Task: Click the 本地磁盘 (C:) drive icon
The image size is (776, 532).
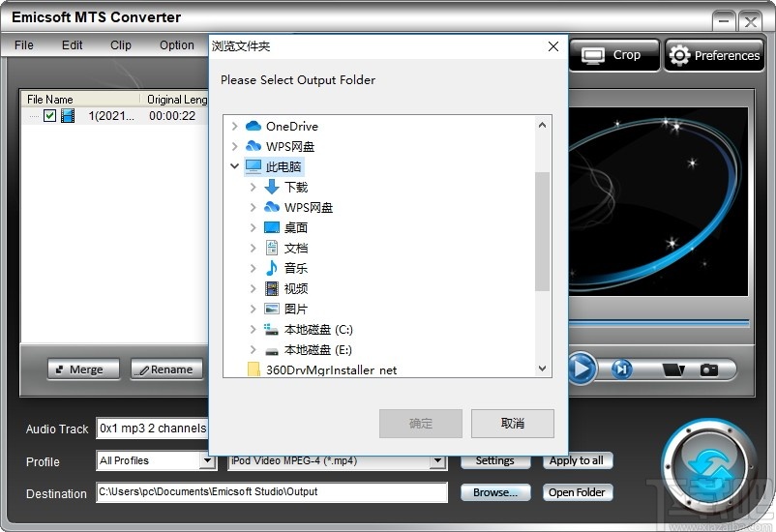Action: [x=271, y=329]
